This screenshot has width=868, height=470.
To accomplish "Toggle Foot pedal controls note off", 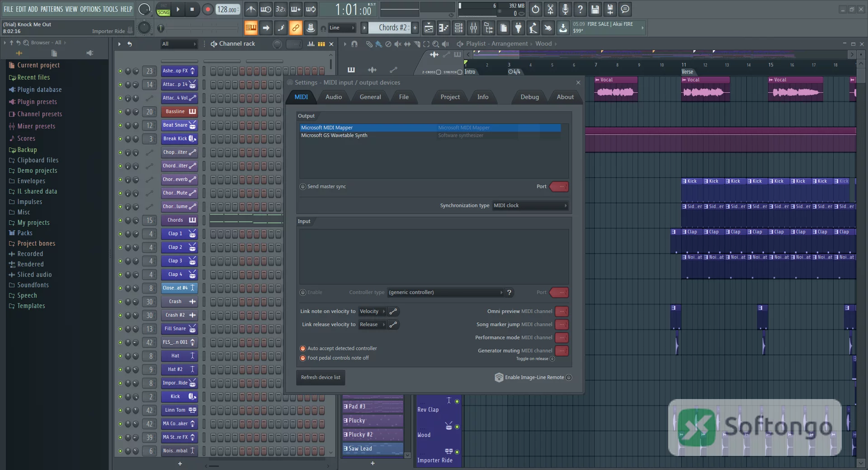I will 302,358.
